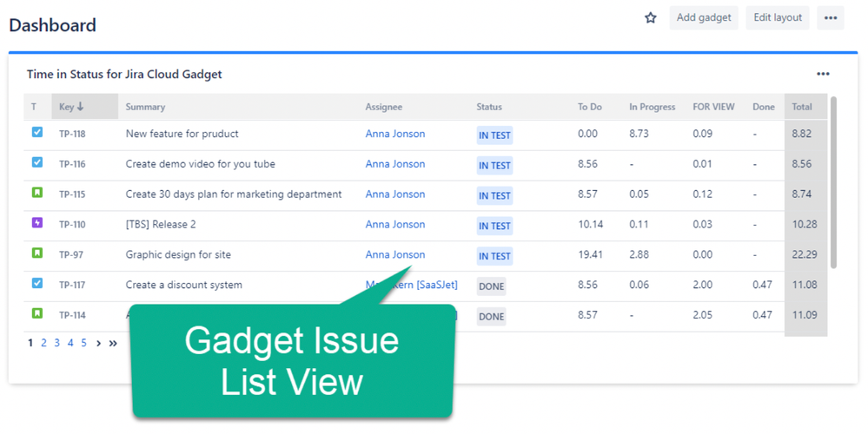
Task: Click total value 22.29
Action: (805, 255)
